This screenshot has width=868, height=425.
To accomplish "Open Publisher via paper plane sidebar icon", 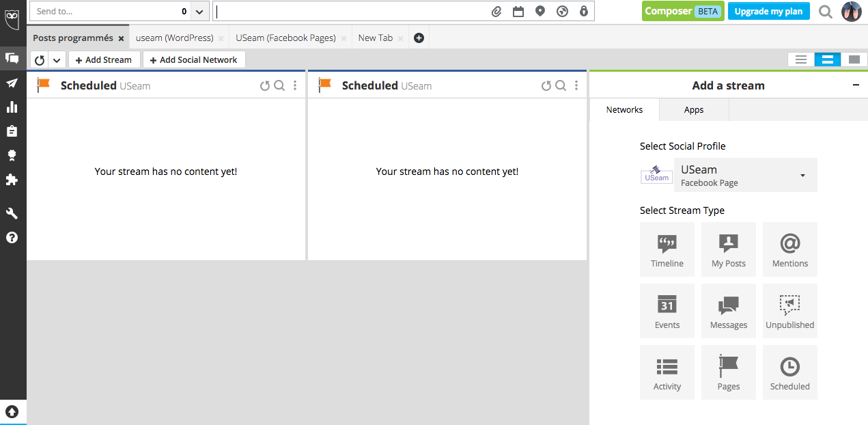I will point(12,83).
